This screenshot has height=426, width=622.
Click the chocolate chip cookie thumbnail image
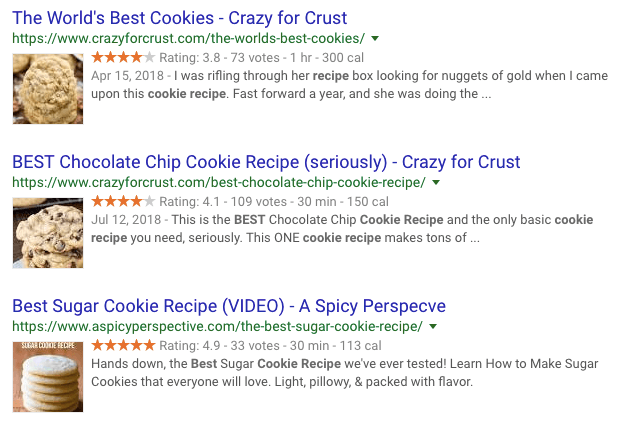[x=47, y=232]
